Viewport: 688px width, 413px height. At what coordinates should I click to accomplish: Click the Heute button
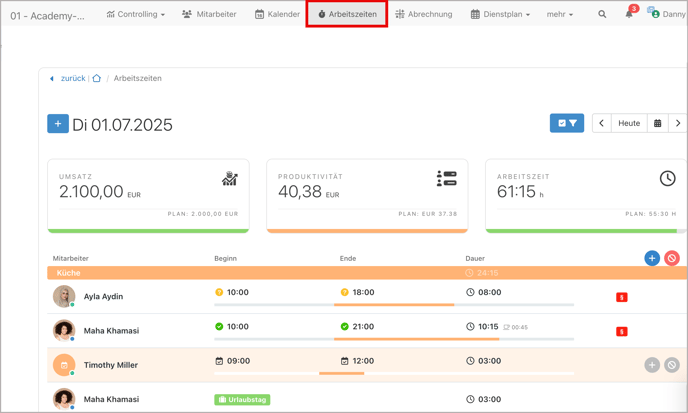(629, 123)
